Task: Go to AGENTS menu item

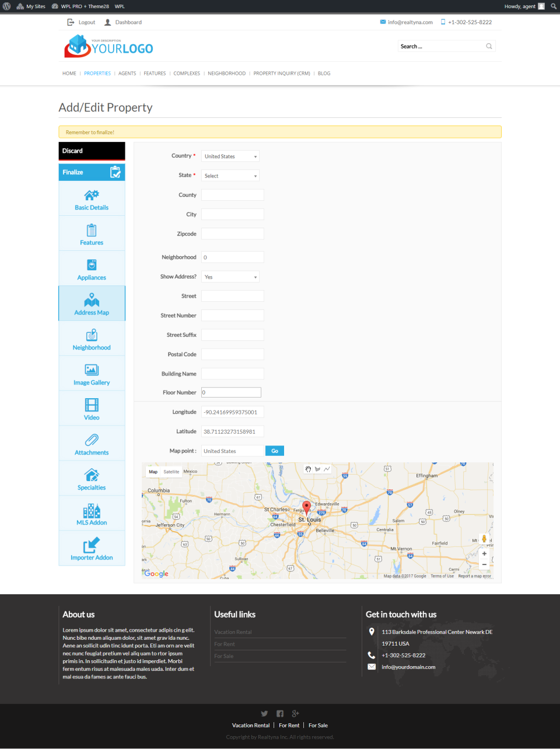Action: tap(127, 74)
